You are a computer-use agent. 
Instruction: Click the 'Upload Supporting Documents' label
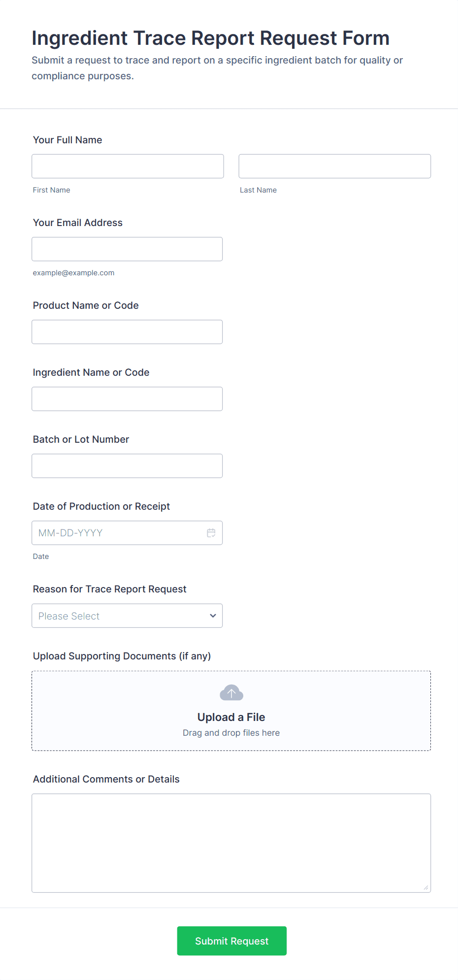(122, 656)
